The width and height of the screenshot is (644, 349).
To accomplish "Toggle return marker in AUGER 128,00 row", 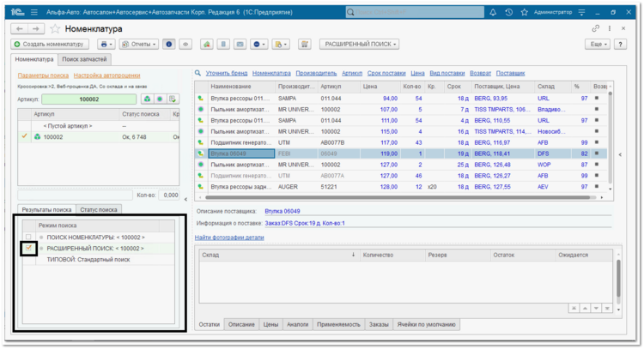I will click(x=597, y=186).
